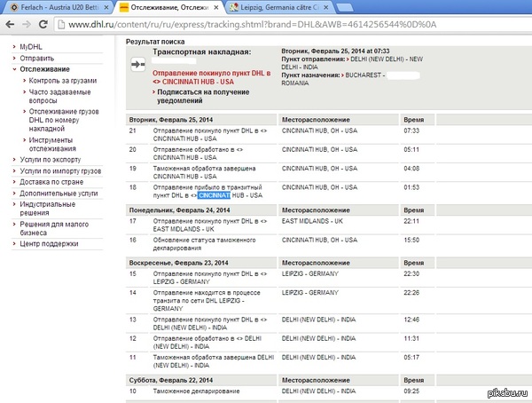Click Результат поиска heading
Viewport: 532px width, 403px height.
(x=155, y=42)
